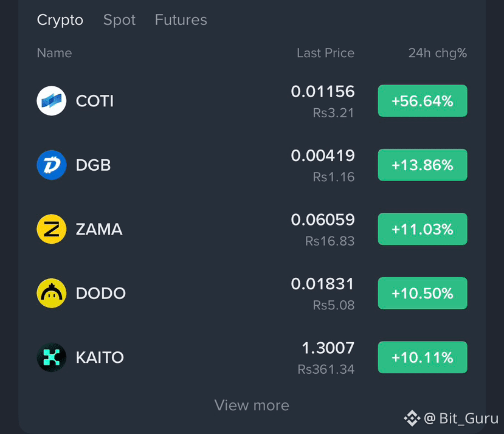Click the Binance logo beside Bit_Guru
Screen dimensions: 504x434
(x=412, y=418)
